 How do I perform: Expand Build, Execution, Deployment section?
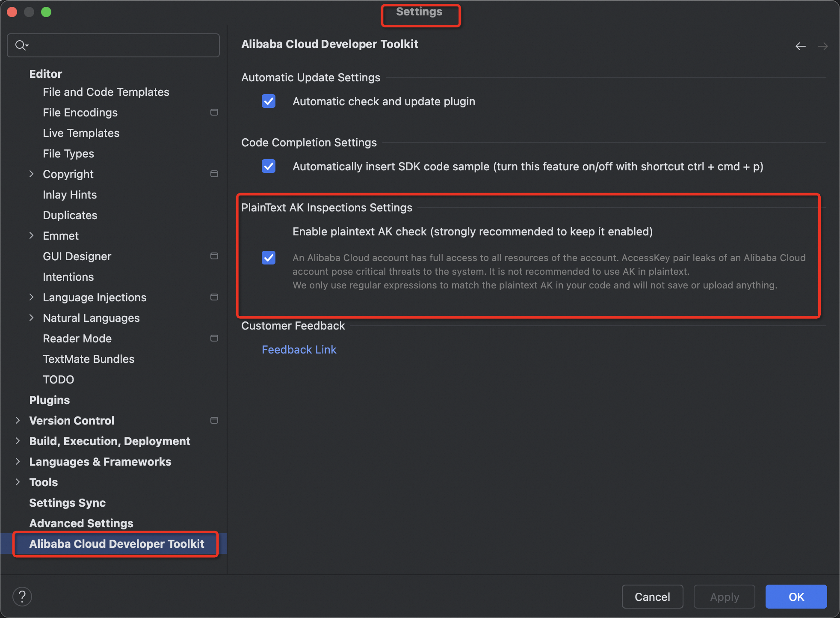18,441
